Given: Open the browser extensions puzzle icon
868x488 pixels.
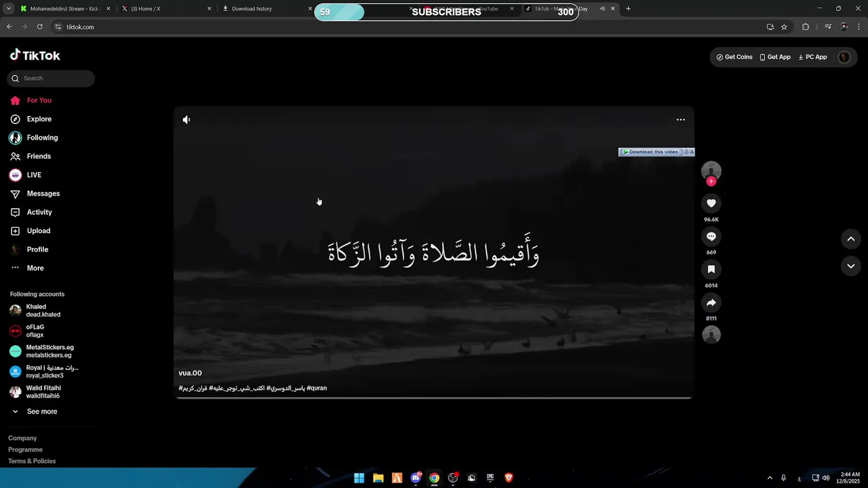Looking at the screenshot, I should [806, 27].
